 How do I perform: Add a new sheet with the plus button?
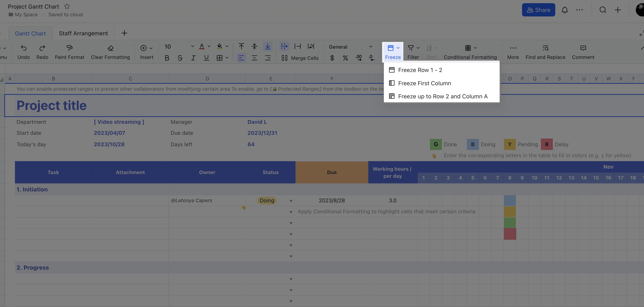pyautogui.click(x=124, y=33)
